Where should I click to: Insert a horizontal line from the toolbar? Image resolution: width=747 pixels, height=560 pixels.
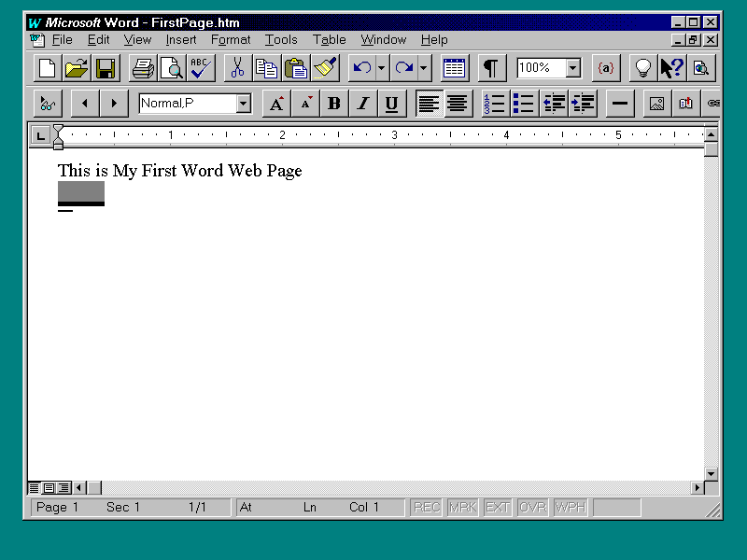point(620,104)
